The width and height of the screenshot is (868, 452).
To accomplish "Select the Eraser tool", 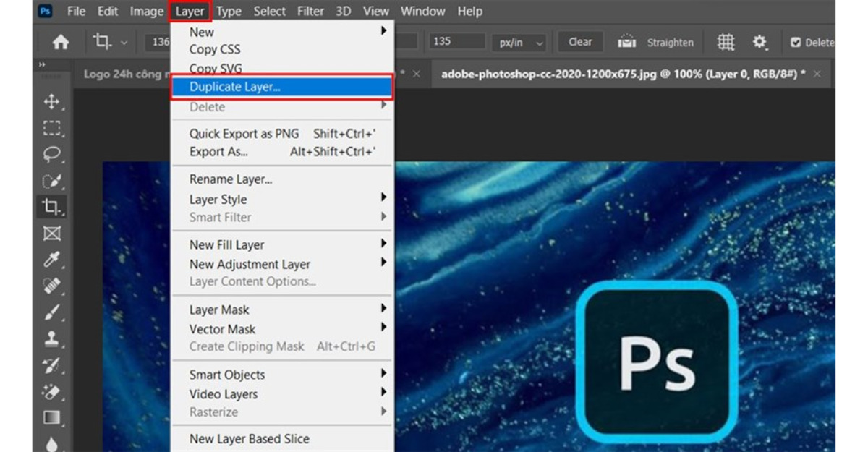I will [52, 391].
